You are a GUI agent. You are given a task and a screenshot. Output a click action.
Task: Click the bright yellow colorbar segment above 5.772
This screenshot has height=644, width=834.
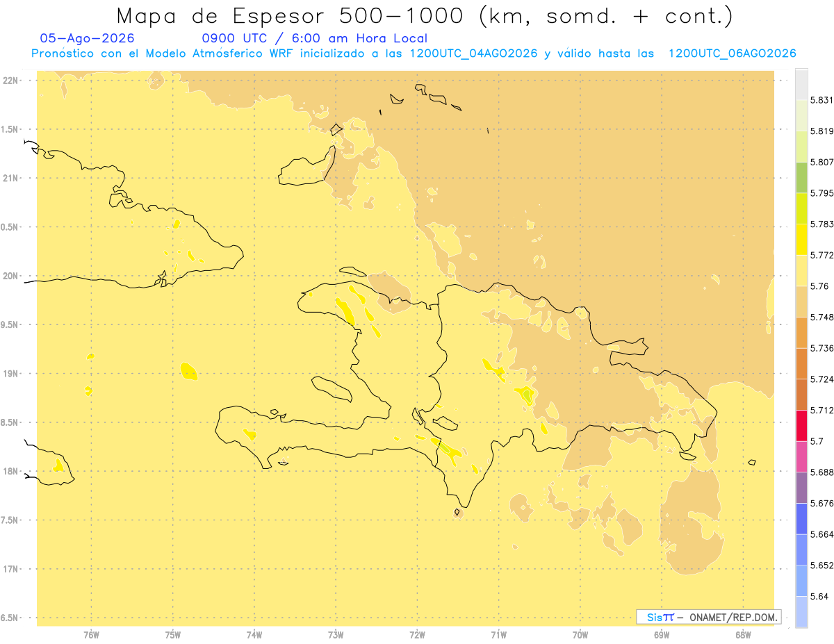(x=801, y=239)
